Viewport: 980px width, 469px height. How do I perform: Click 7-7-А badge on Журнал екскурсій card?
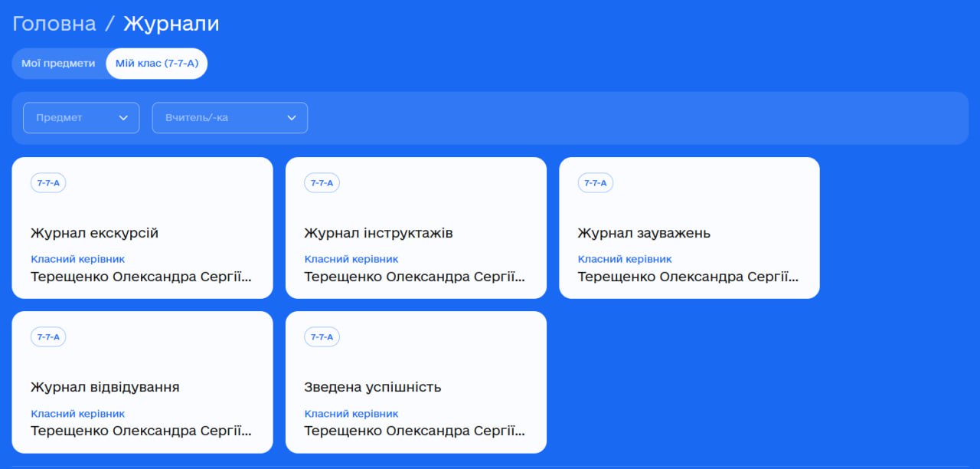click(x=48, y=183)
